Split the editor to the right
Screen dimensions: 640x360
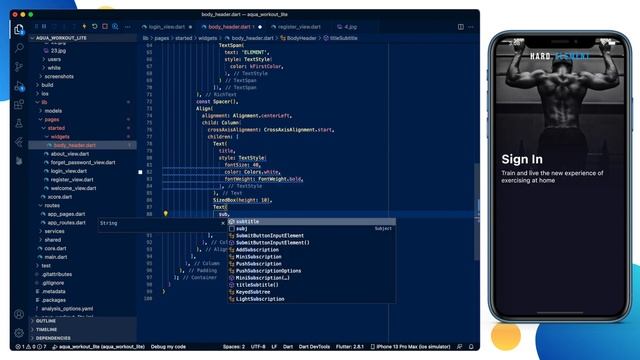click(460, 27)
